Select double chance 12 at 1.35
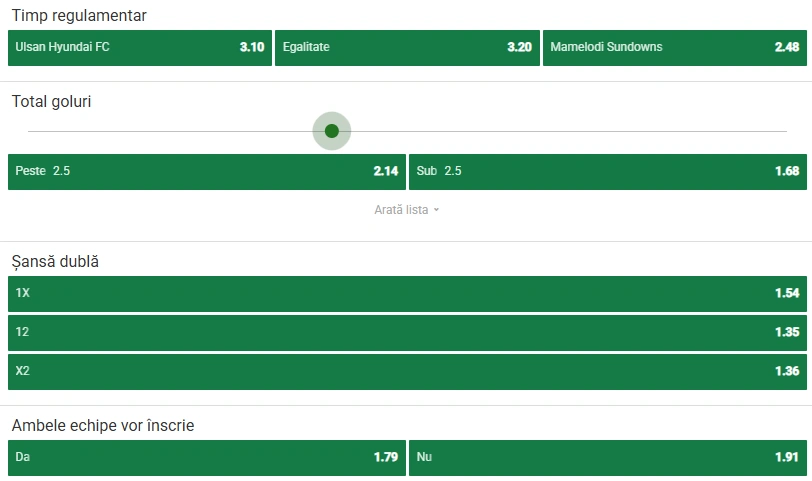 (408, 333)
